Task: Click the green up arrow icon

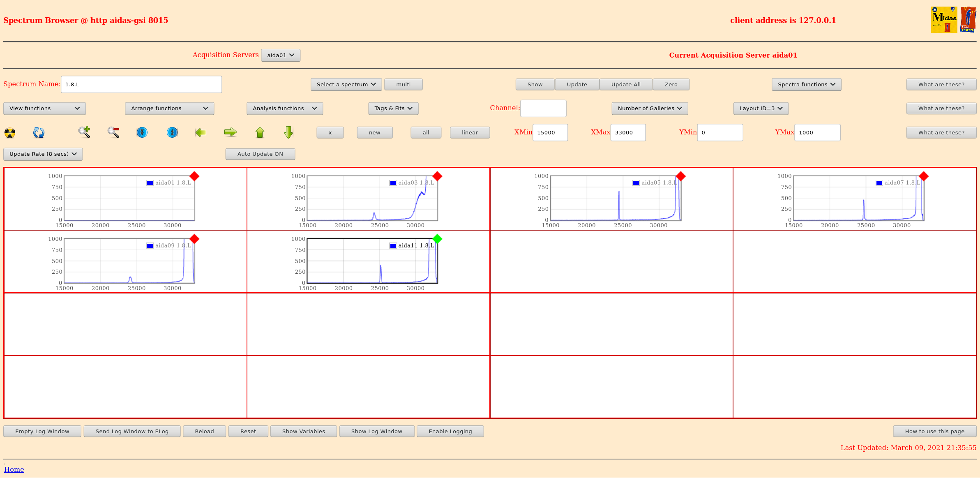Action: pyautogui.click(x=260, y=132)
